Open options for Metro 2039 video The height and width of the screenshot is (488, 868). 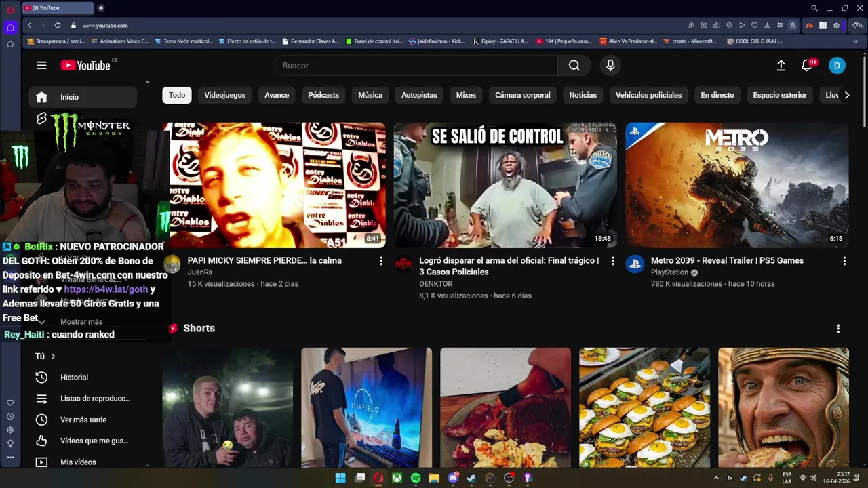(x=844, y=261)
